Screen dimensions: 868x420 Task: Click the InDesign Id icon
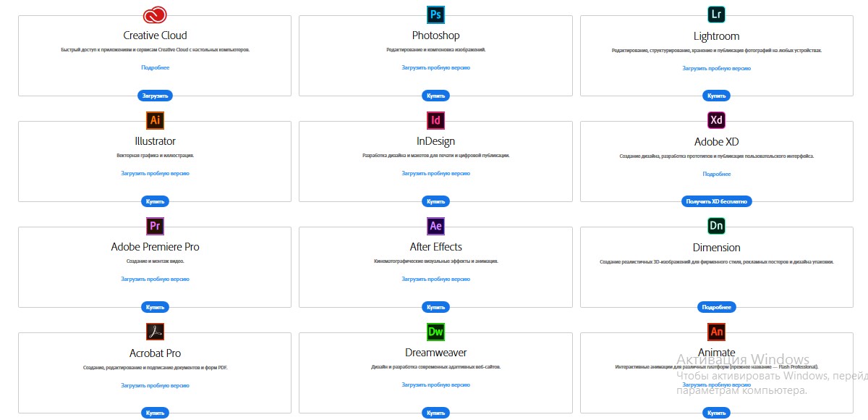point(435,120)
